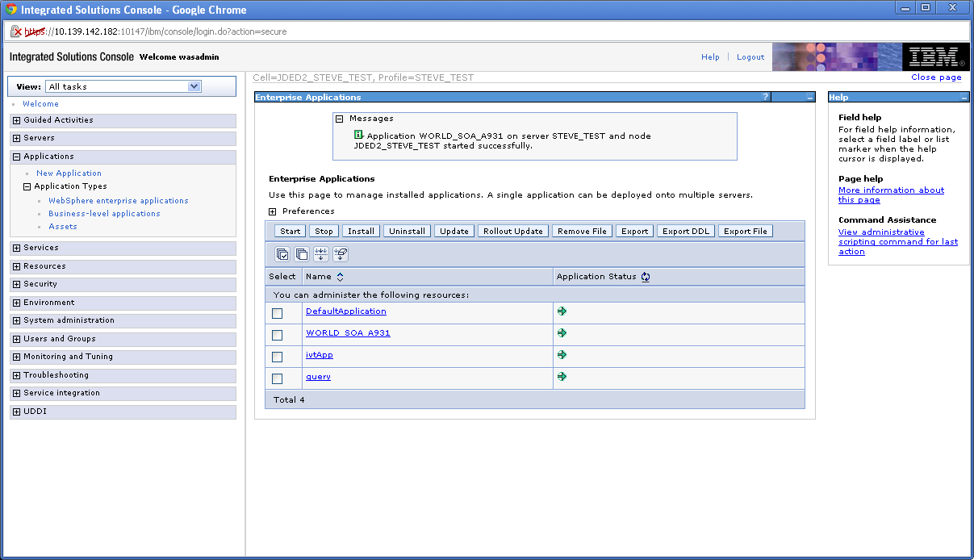Screen dimensions: 974x560
Task: Click the Export button
Action: click(634, 231)
